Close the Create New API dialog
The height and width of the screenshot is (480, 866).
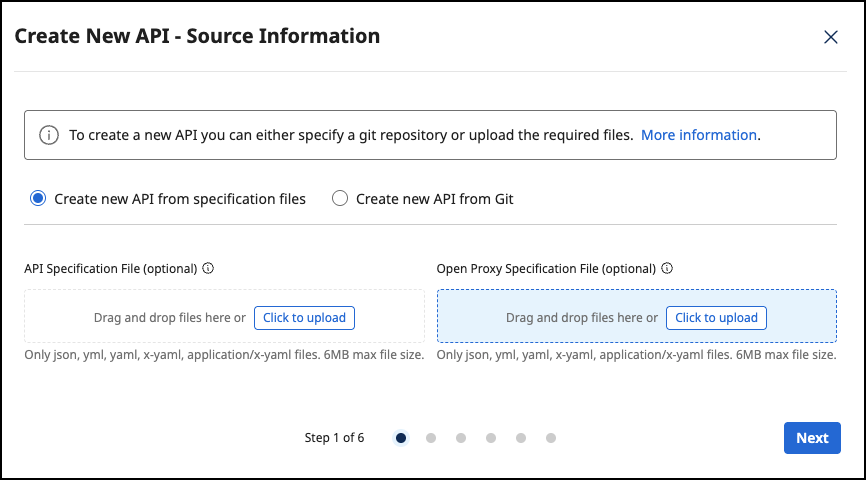tap(830, 37)
